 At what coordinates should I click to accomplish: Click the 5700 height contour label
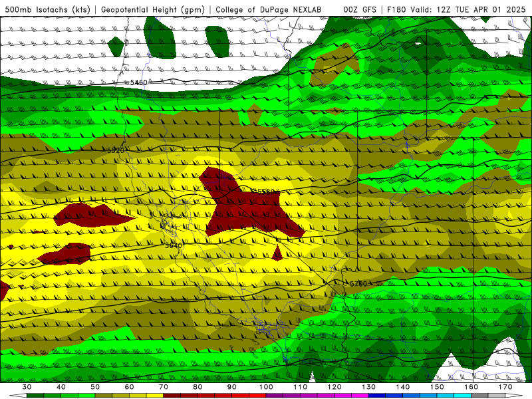[358, 284]
